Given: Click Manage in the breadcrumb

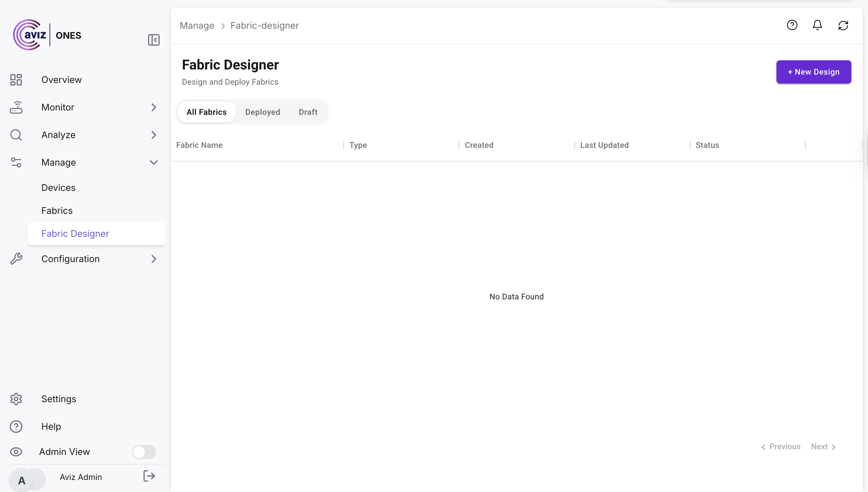Looking at the screenshot, I should [x=197, y=26].
